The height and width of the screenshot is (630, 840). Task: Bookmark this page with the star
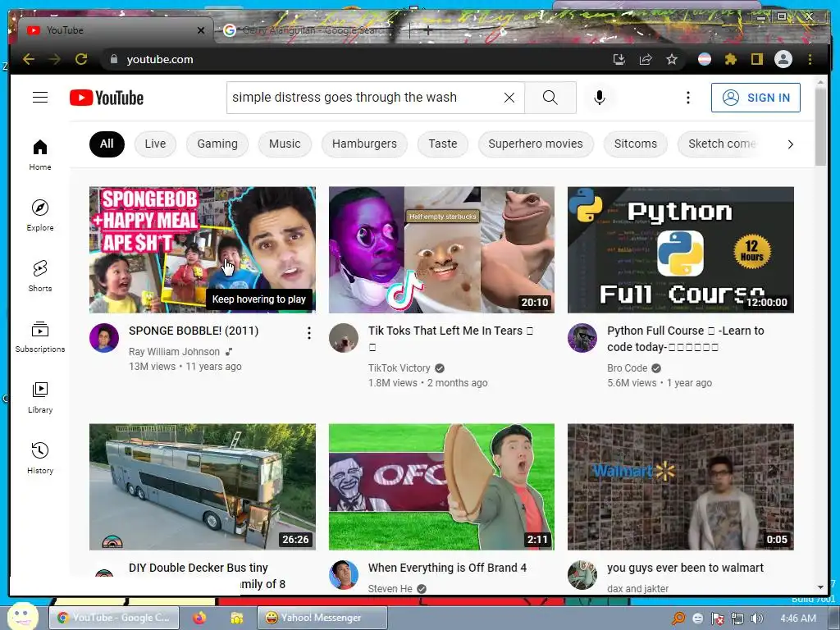[672, 59]
